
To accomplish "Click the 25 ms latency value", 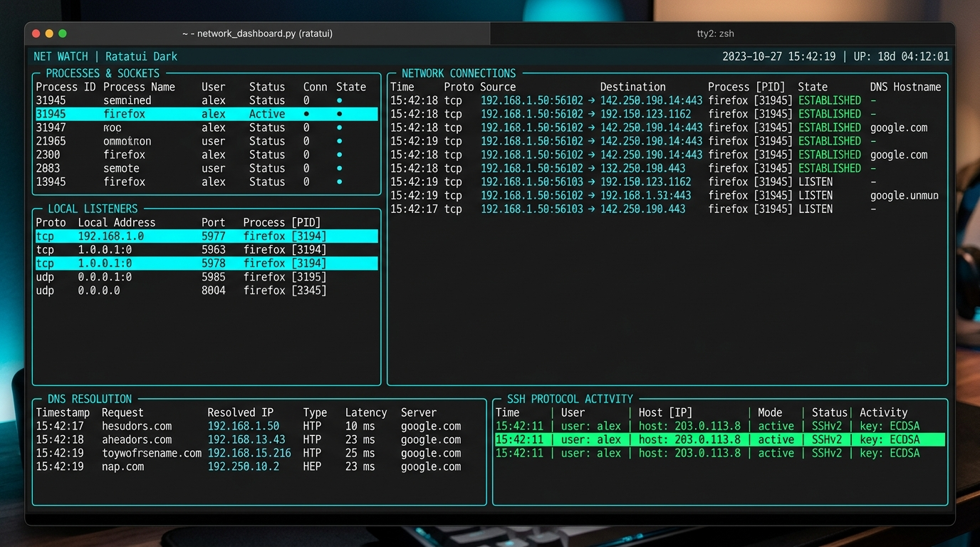I will 360,453.
